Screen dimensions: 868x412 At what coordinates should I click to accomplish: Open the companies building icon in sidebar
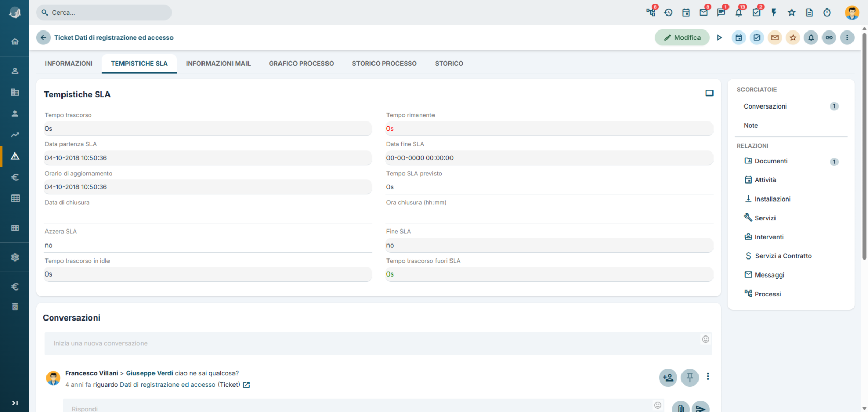point(15,92)
